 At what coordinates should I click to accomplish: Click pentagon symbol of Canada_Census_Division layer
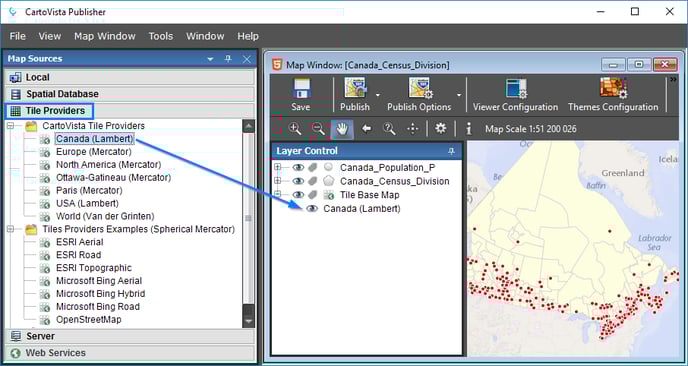point(328,181)
